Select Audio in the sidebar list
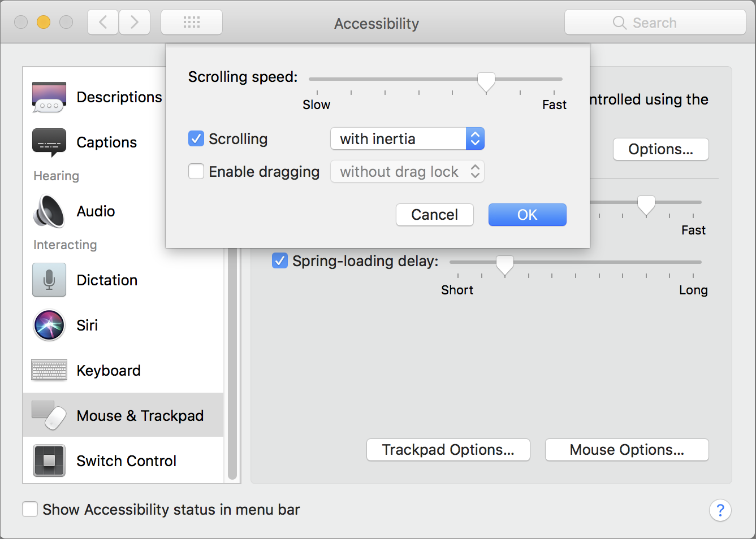 point(96,211)
